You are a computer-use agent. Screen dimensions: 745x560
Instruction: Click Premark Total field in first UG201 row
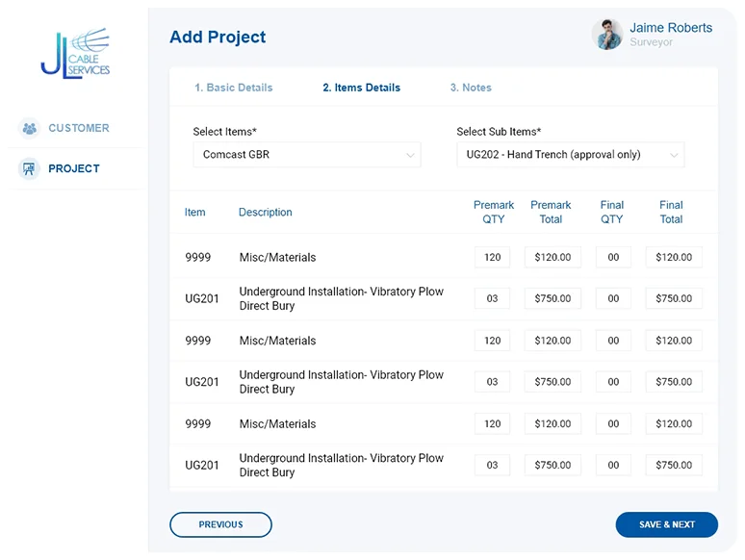(x=552, y=299)
